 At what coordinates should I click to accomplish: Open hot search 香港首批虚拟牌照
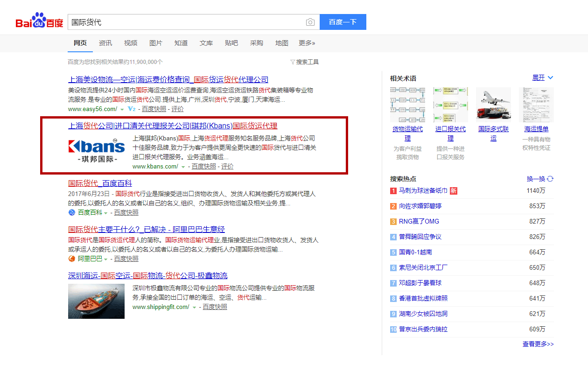click(423, 298)
